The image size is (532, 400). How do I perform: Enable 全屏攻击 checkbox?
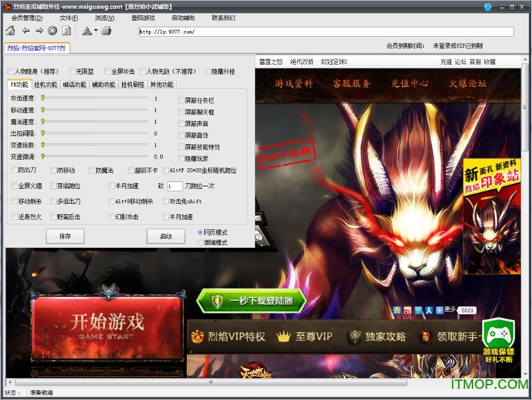[x=107, y=71]
